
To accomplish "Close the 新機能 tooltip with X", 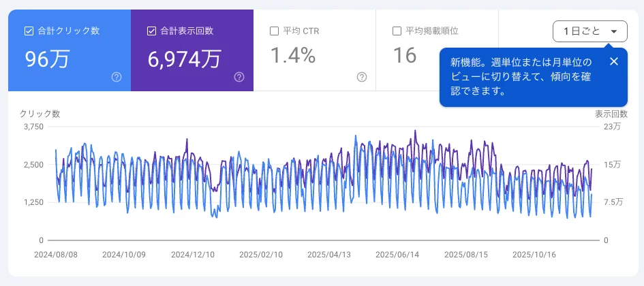I will click(613, 61).
